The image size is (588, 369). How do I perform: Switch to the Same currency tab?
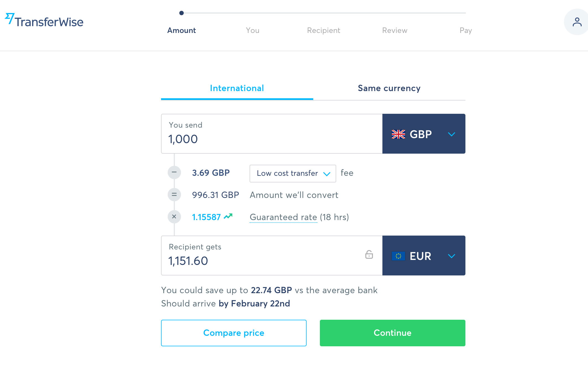click(389, 88)
